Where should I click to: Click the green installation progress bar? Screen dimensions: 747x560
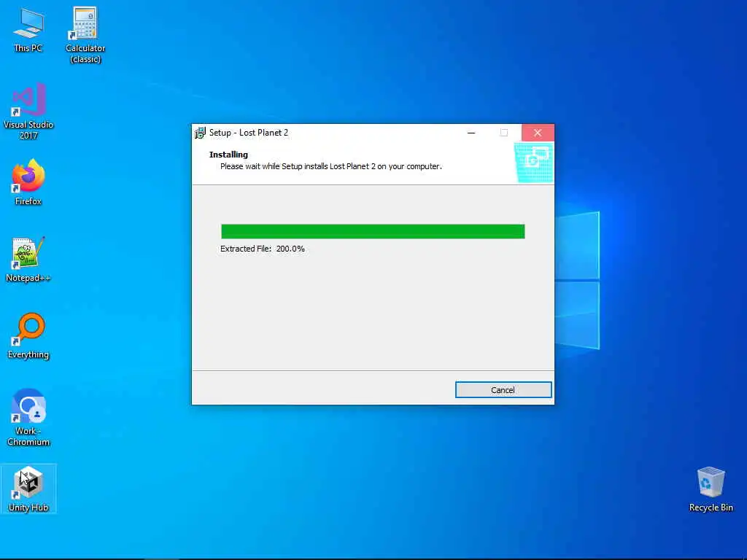click(373, 231)
